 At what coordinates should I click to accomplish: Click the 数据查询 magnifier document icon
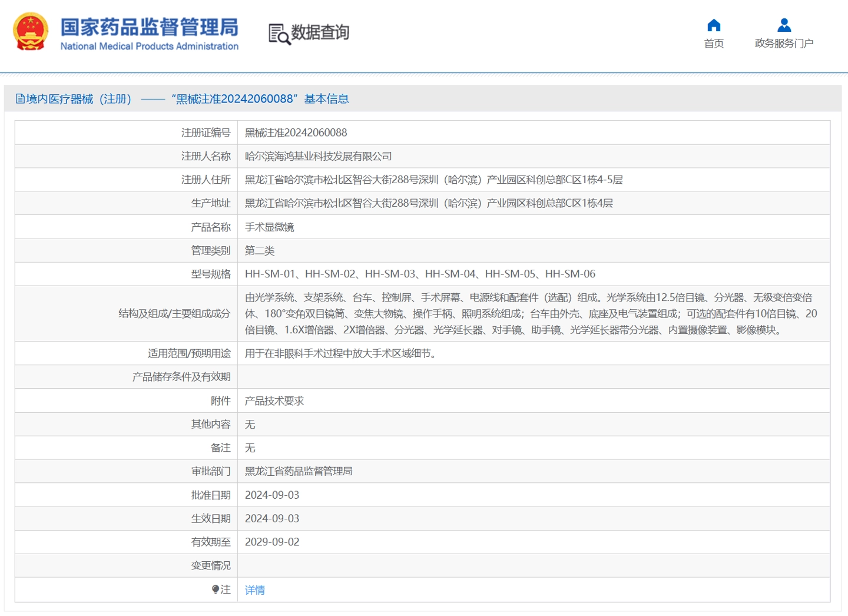click(x=279, y=34)
